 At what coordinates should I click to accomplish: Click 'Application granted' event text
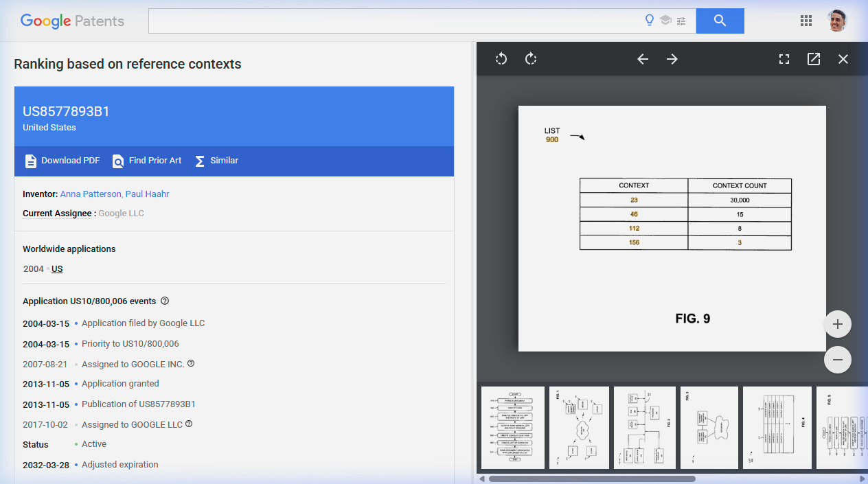coord(120,384)
